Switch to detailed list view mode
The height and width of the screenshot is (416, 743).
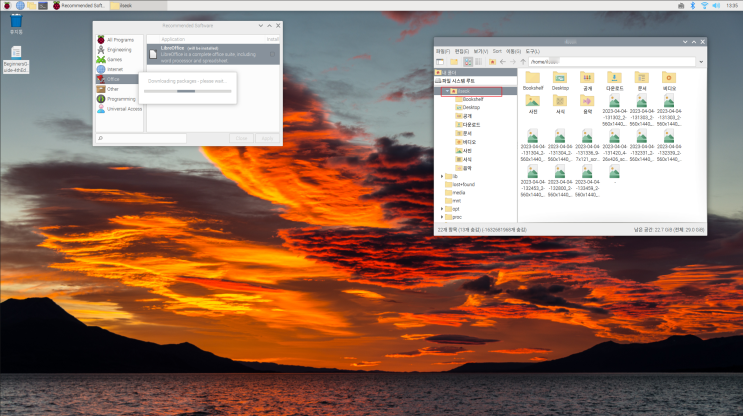(x=479, y=62)
